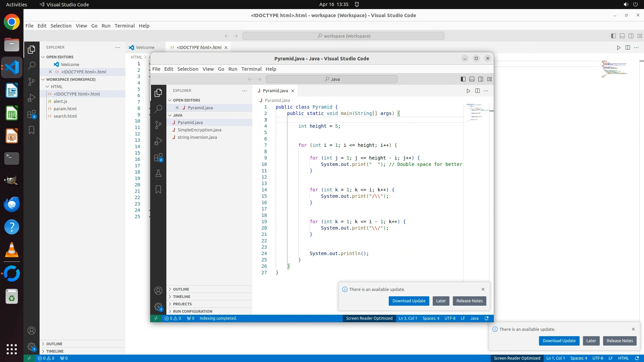Toggle primary sidebar in the Java window
Image resolution: width=644 pixels, height=362 pixels.
pyautogui.click(x=463, y=79)
